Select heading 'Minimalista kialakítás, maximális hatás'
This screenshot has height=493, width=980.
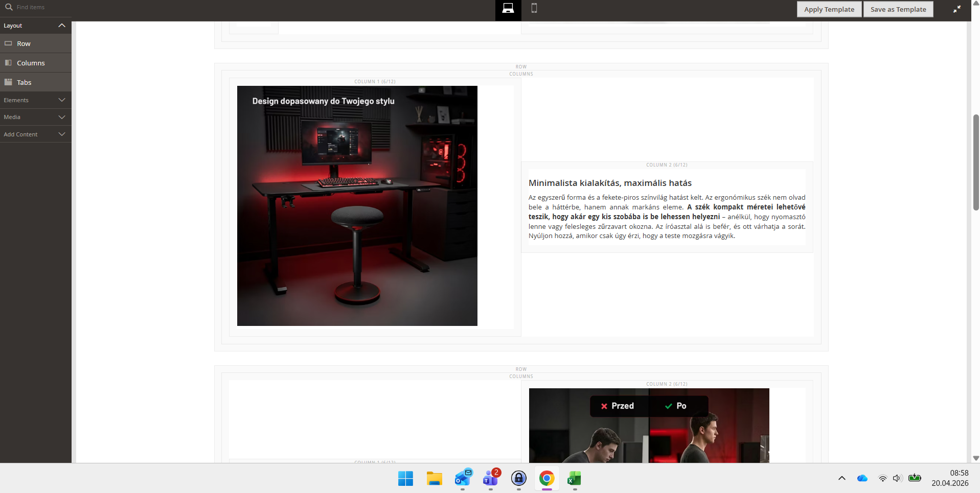click(x=610, y=183)
